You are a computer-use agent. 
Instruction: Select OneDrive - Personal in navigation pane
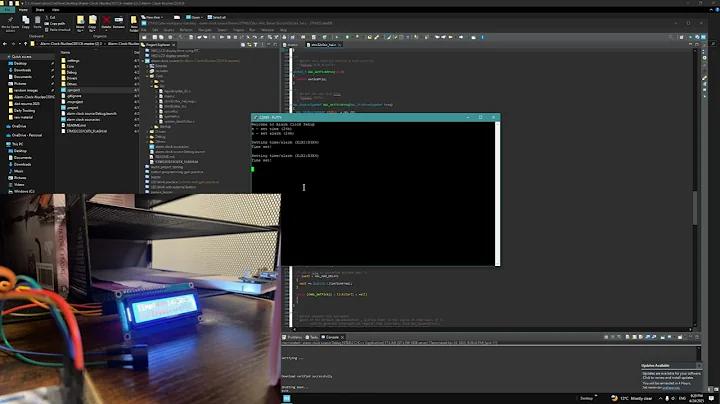click(x=27, y=135)
